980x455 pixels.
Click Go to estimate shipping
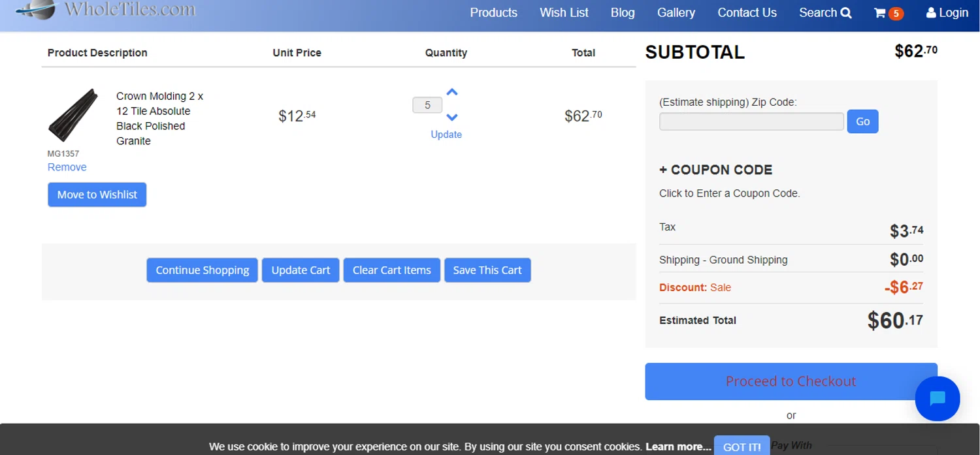pos(862,121)
